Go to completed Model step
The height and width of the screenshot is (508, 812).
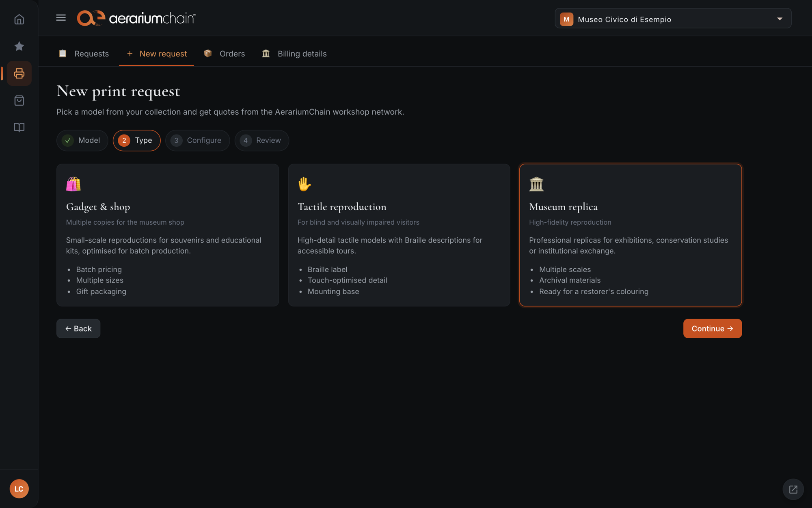(x=82, y=140)
